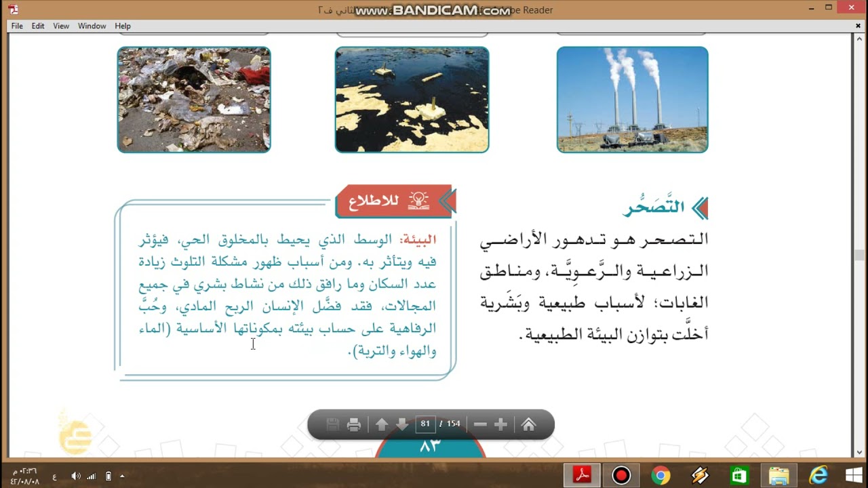Screen dimensions: 868x488
Task: Show the Adobe Reader toolbar via home icon
Action: coord(529,424)
